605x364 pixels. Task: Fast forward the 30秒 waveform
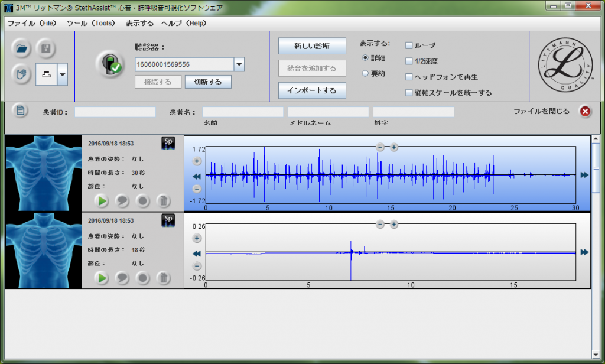(584, 175)
